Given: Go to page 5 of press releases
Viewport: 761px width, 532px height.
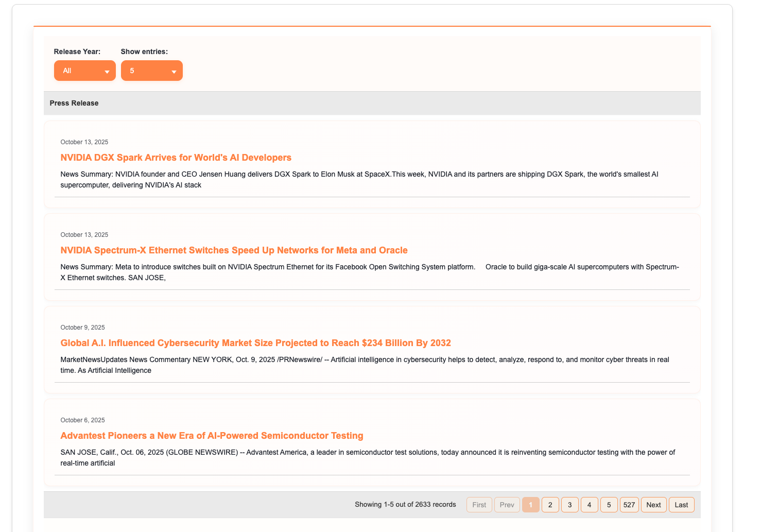Looking at the screenshot, I should coord(609,505).
